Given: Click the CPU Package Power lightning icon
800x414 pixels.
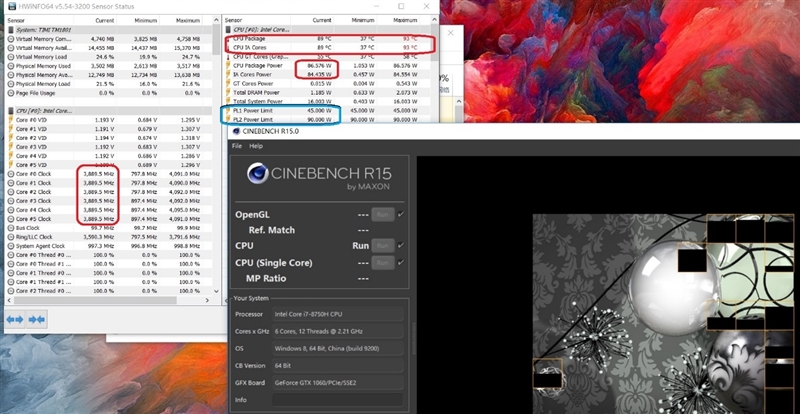Looking at the screenshot, I should pos(226,64).
